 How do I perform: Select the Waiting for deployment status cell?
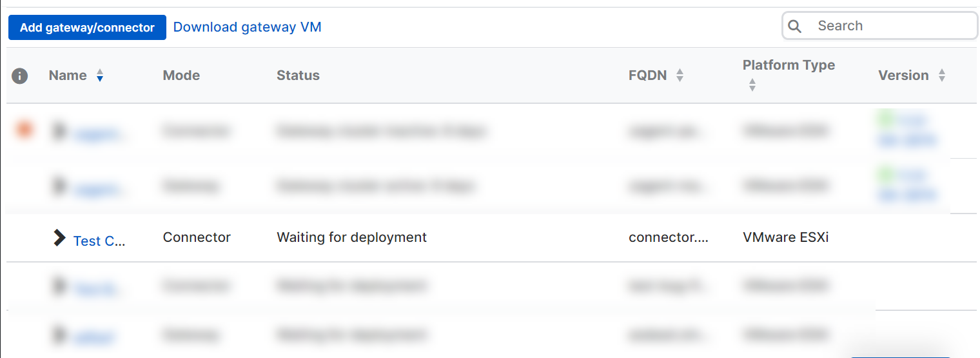(x=351, y=237)
